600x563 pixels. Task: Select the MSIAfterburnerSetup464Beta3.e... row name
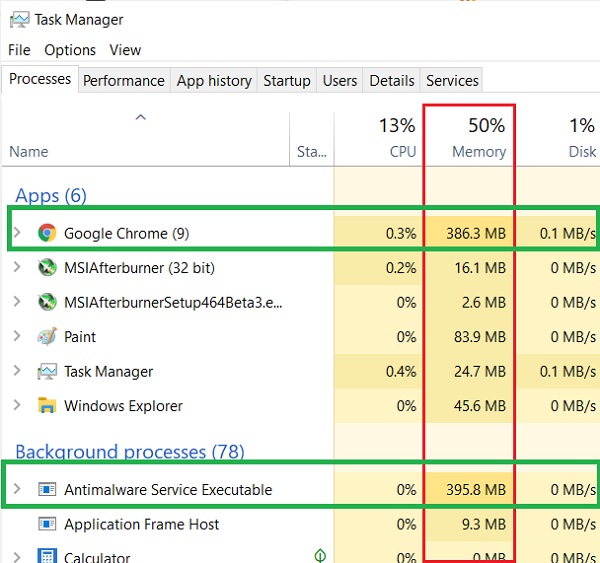[173, 302]
